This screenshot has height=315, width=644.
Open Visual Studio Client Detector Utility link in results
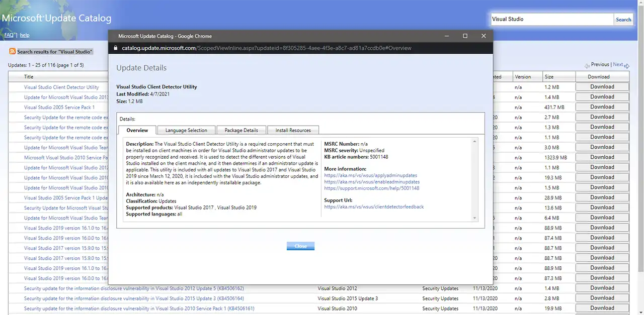tap(61, 87)
